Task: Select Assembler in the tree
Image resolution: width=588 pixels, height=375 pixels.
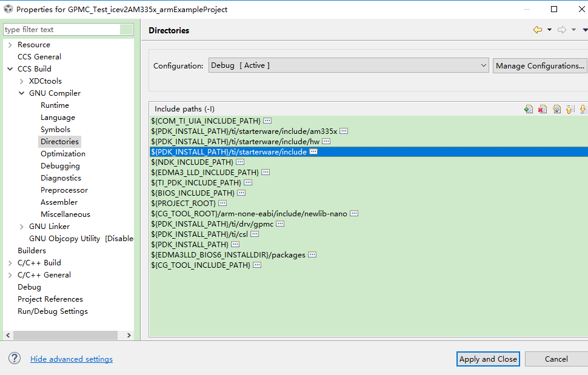Action: (x=59, y=202)
